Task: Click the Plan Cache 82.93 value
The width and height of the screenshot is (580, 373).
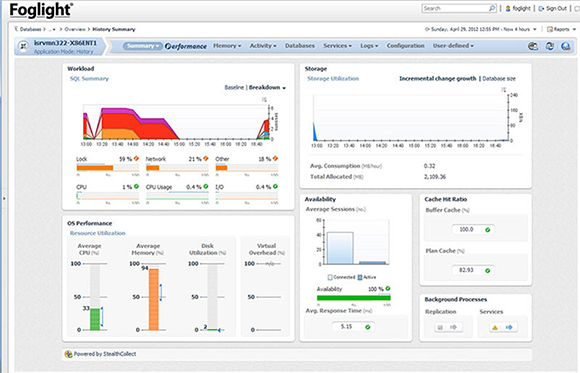Action: [466, 270]
